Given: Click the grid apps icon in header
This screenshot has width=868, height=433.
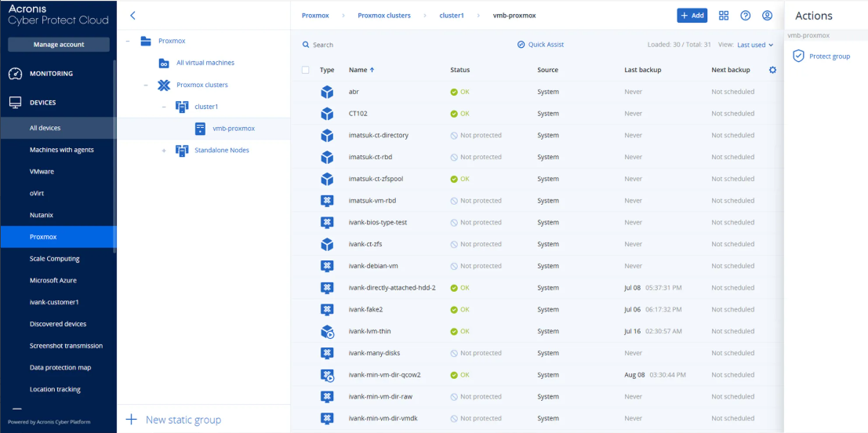Looking at the screenshot, I should [x=724, y=16].
